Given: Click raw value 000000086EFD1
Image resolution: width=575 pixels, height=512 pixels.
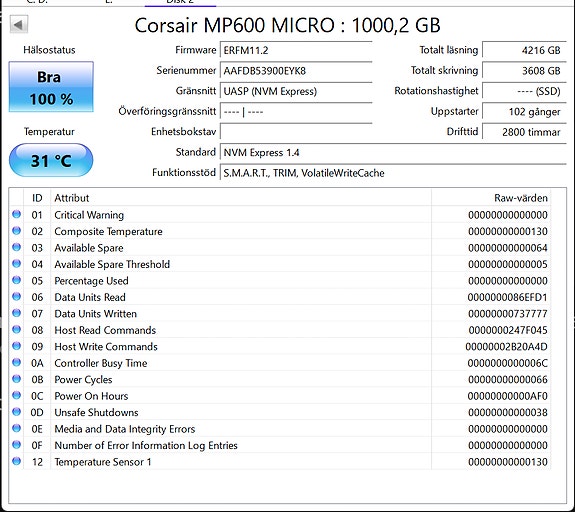Looking at the screenshot, I should (x=508, y=297).
